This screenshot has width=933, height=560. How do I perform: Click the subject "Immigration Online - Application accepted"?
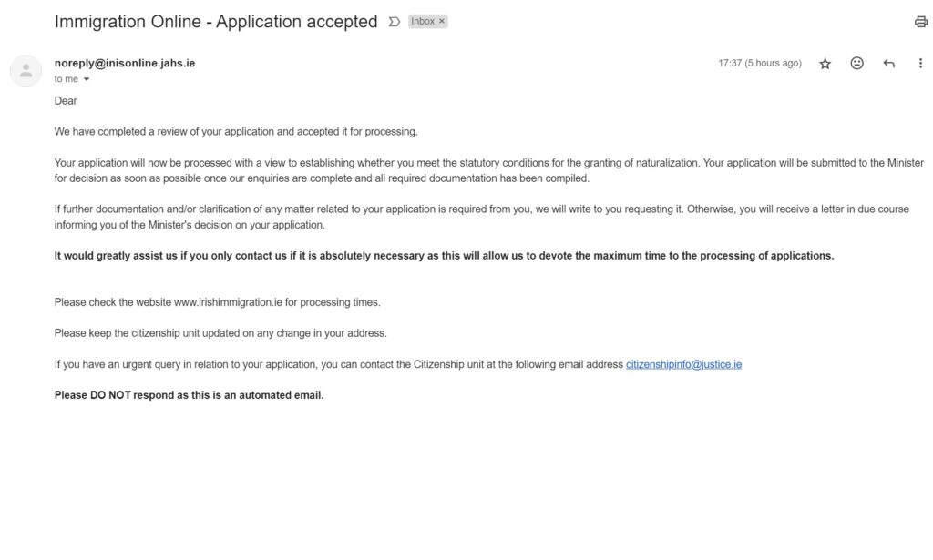[x=216, y=21]
